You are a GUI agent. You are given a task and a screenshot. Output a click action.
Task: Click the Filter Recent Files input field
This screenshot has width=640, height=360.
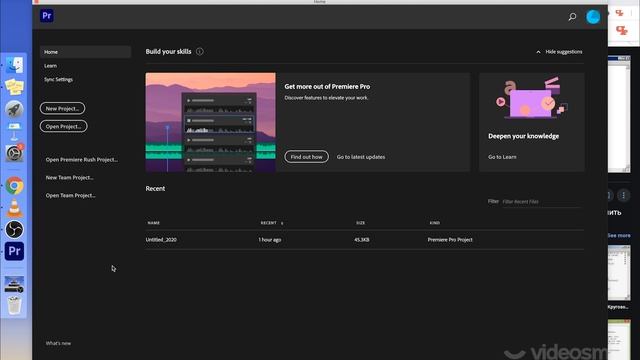click(541, 202)
